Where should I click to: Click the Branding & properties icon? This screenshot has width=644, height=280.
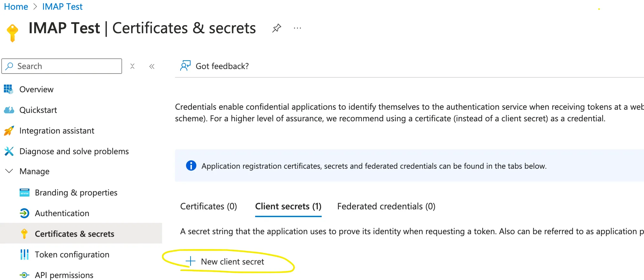click(25, 193)
